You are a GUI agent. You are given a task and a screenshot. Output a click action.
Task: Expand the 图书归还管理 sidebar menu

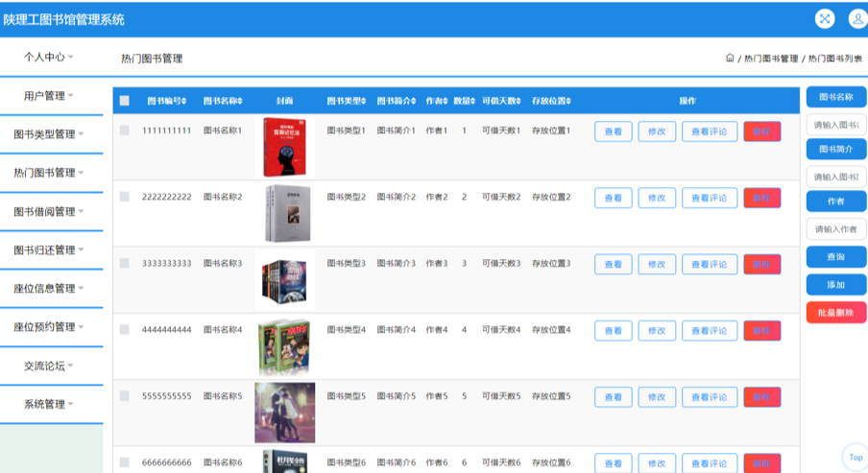pyautogui.click(x=49, y=250)
